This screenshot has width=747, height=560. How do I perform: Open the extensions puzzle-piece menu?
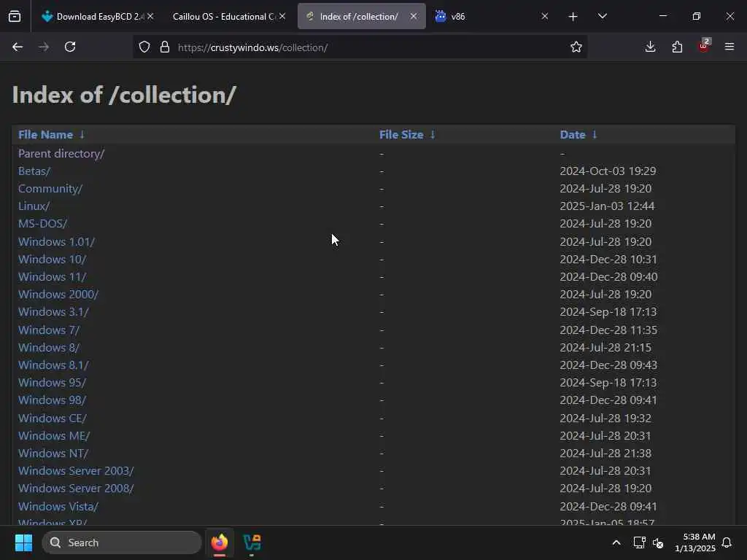(x=677, y=47)
